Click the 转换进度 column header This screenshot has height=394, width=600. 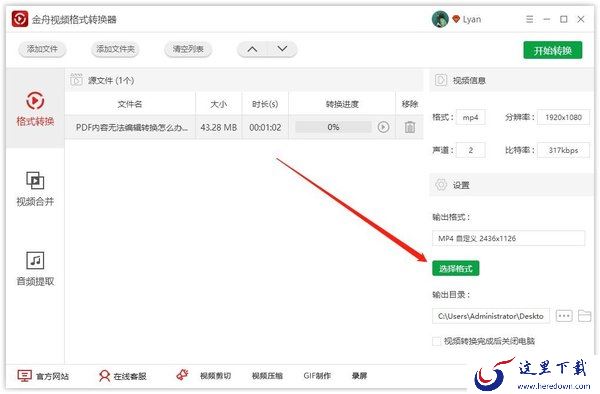342,104
